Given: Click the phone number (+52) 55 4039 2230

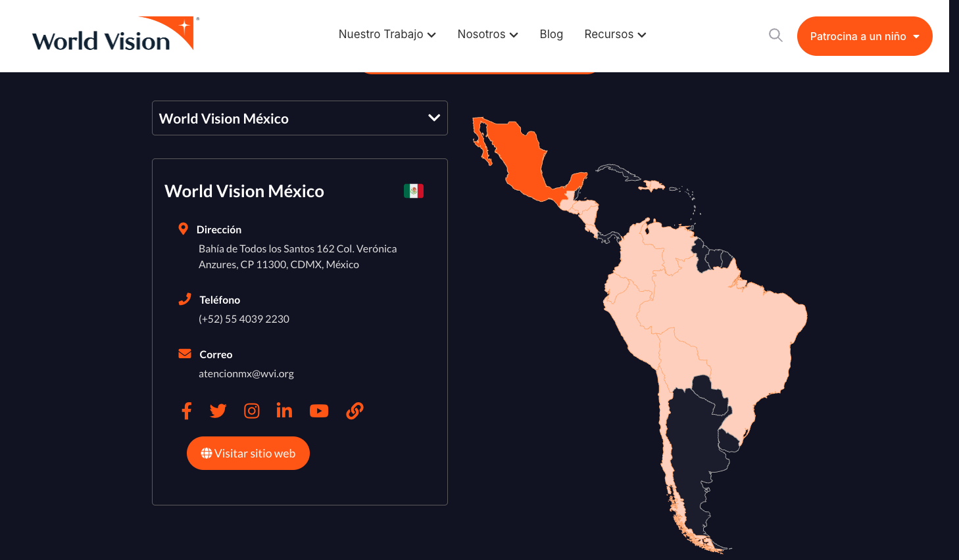Looking at the screenshot, I should (x=244, y=319).
